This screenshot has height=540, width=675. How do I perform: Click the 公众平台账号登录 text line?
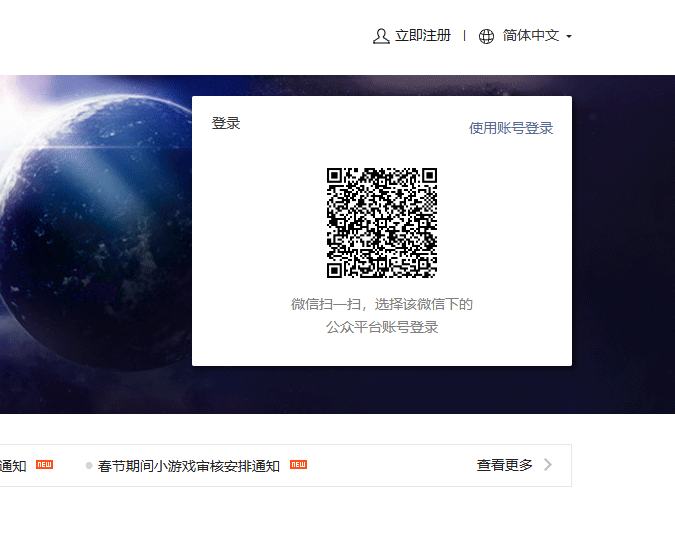tap(382, 327)
